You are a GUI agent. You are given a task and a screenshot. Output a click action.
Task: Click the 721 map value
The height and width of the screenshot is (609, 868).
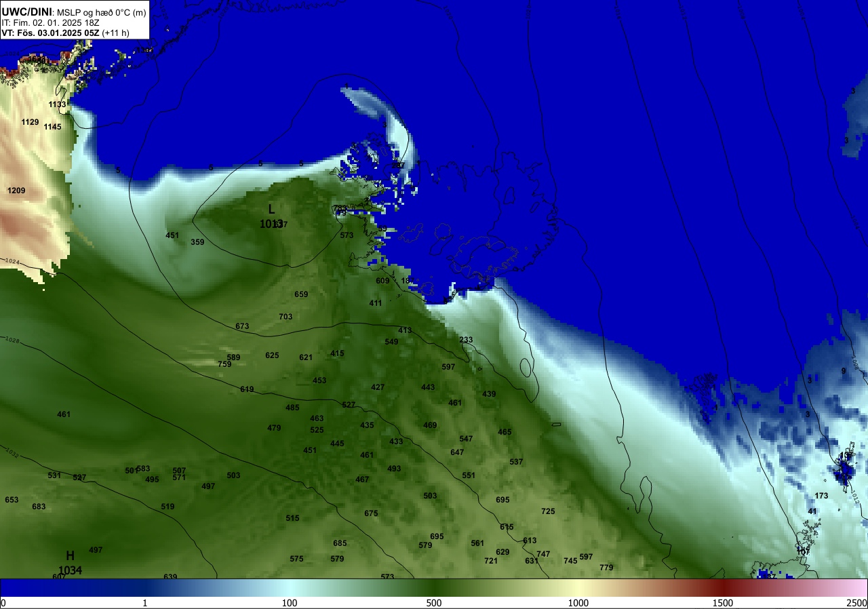point(491,561)
